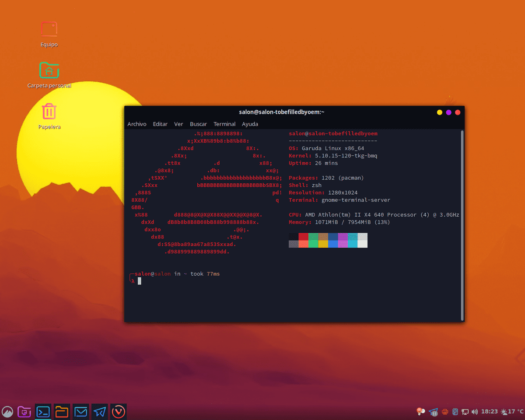This screenshot has width=525, height=420.
Task: Open the Terminal menu in menu bar
Action: click(x=224, y=124)
